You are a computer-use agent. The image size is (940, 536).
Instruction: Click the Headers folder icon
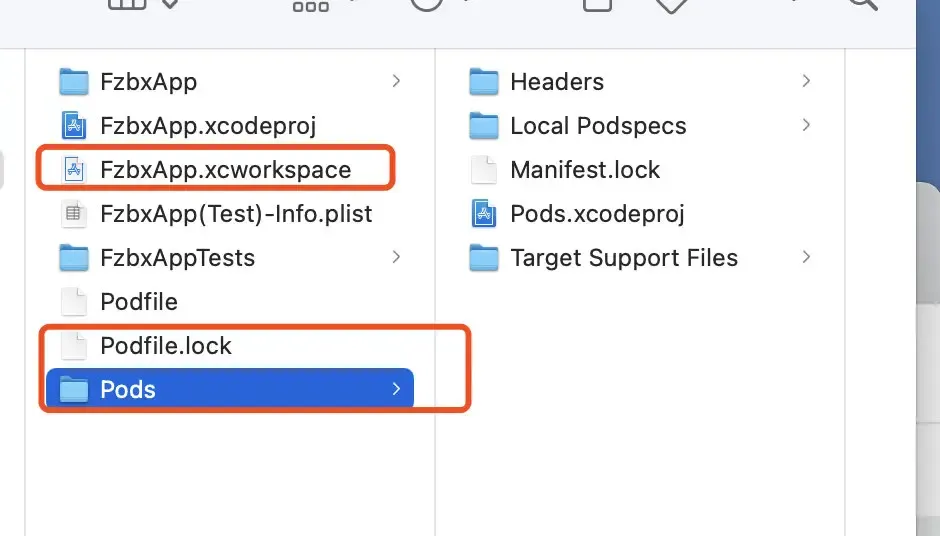(x=484, y=81)
